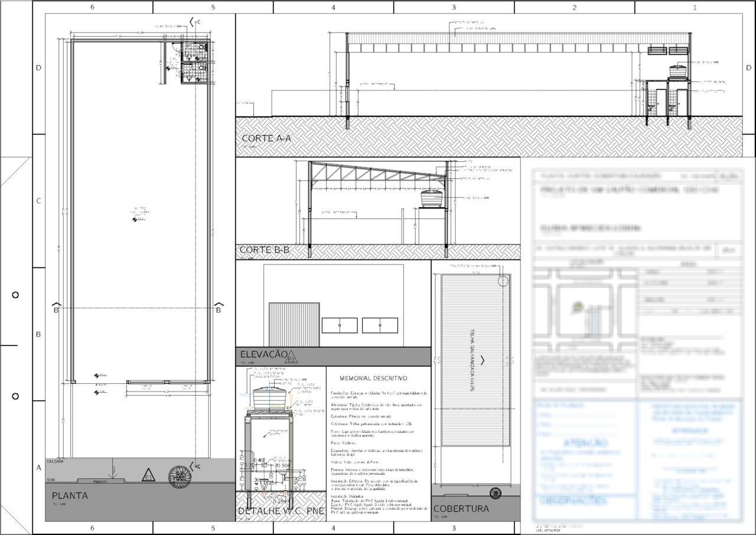Select the roof slope arrow in the COBERTURA view

(x=483, y=358)
